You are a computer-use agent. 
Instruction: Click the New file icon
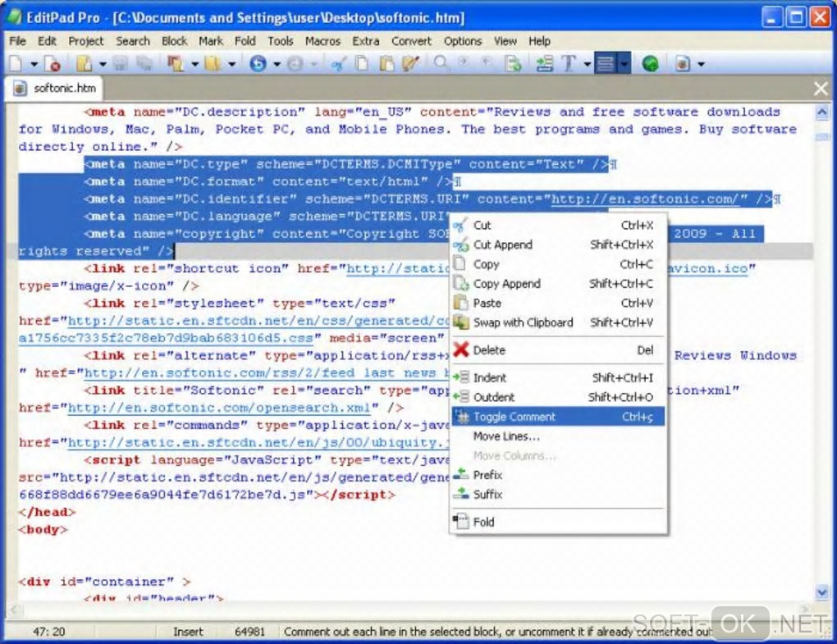16,64
